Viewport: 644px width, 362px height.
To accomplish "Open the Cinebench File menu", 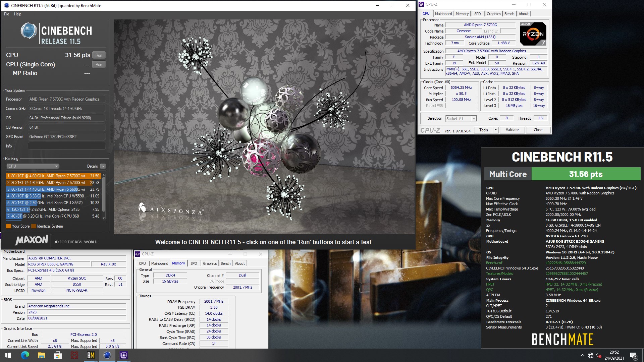I will 7,14.
